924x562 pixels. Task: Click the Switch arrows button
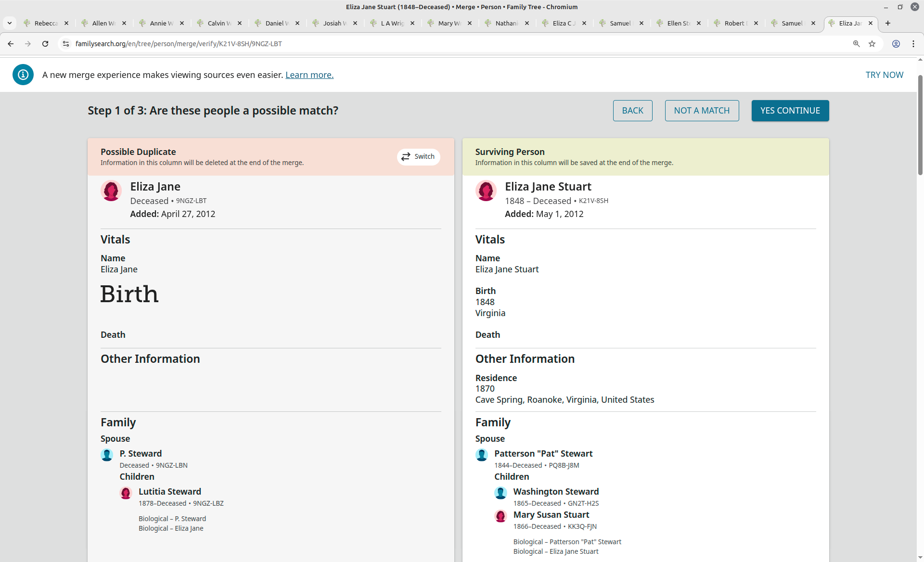pyautogui.click(x=418, y=157)
